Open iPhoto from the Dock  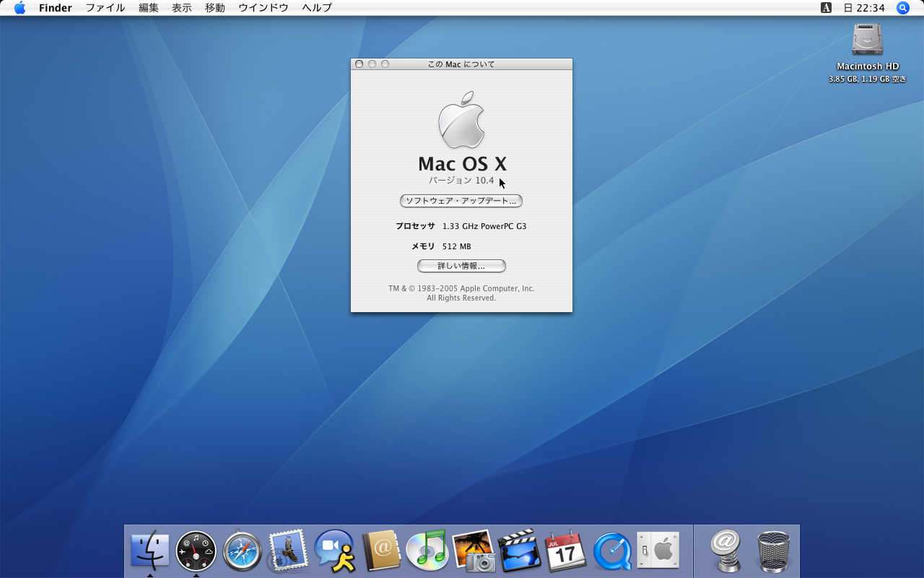click(473, 551)
